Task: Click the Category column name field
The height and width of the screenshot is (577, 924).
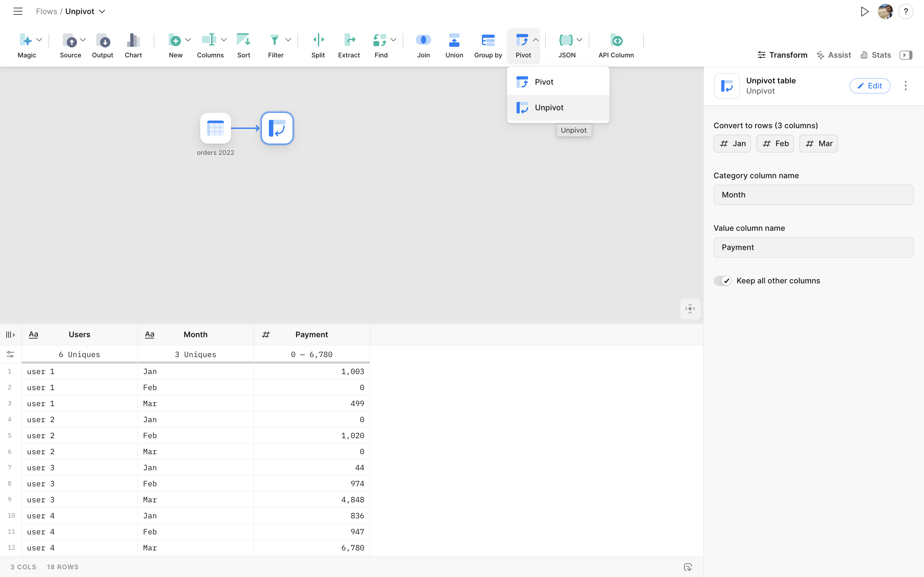Action: coord(813,195)
